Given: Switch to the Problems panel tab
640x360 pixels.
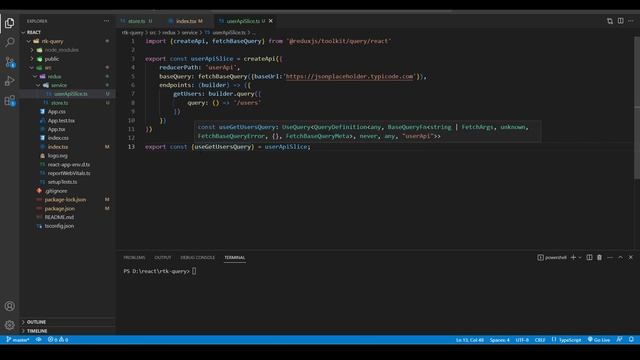Looking at the screenshot, I should pyautogui.click(x=134, y=258).
